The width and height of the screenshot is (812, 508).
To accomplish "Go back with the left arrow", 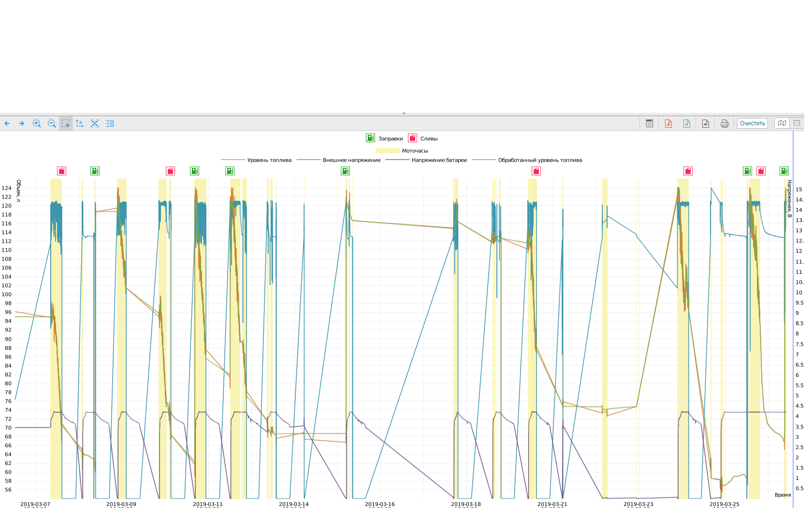I will click(7, 124).
